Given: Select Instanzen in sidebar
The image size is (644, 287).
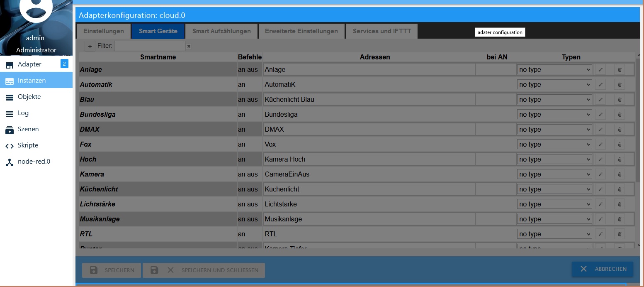Looking at the screenshot, I should (x=36, y=81).
